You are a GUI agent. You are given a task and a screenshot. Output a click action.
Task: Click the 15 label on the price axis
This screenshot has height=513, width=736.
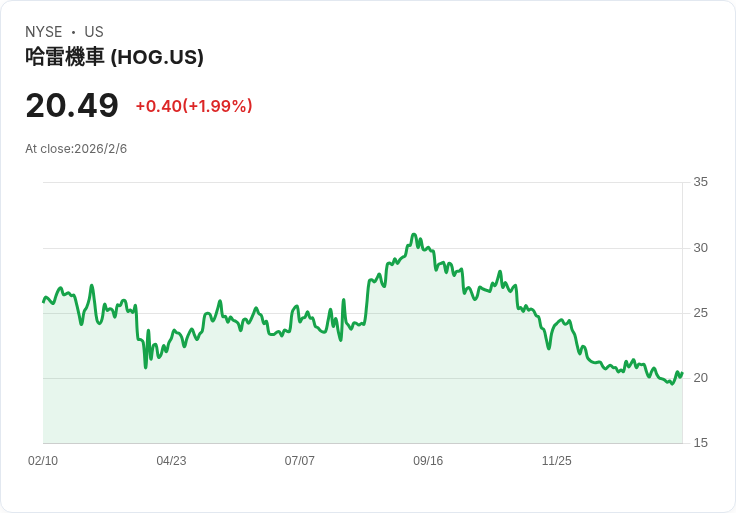click(701, 443)
